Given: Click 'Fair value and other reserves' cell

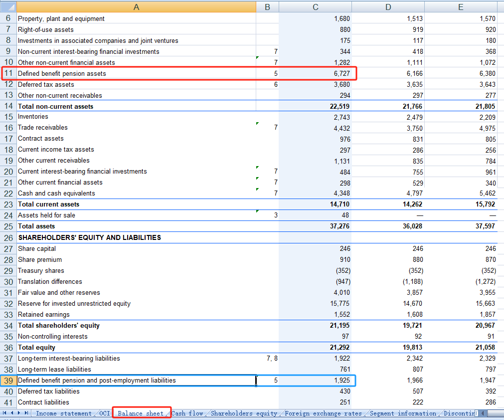Looking at the screenshot, I should point(136,292).
